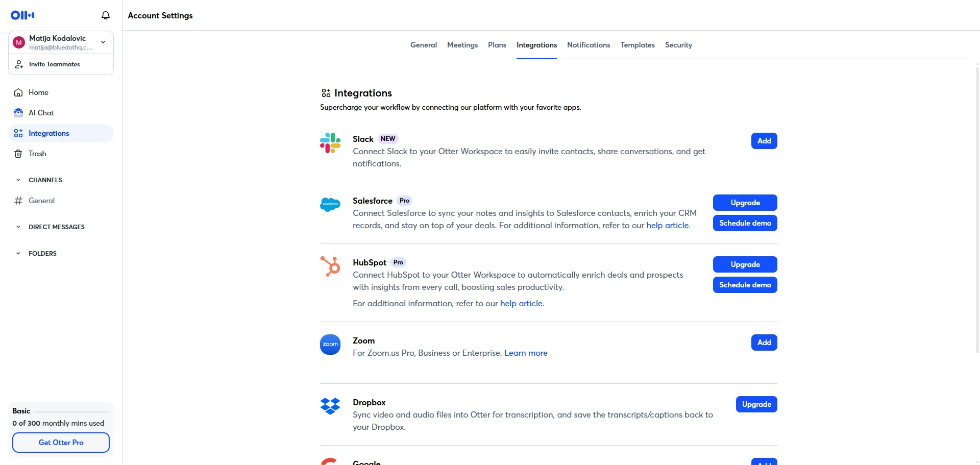Click the M profile avatar
The width and height of the screenshot is (980, 465).
19,42
